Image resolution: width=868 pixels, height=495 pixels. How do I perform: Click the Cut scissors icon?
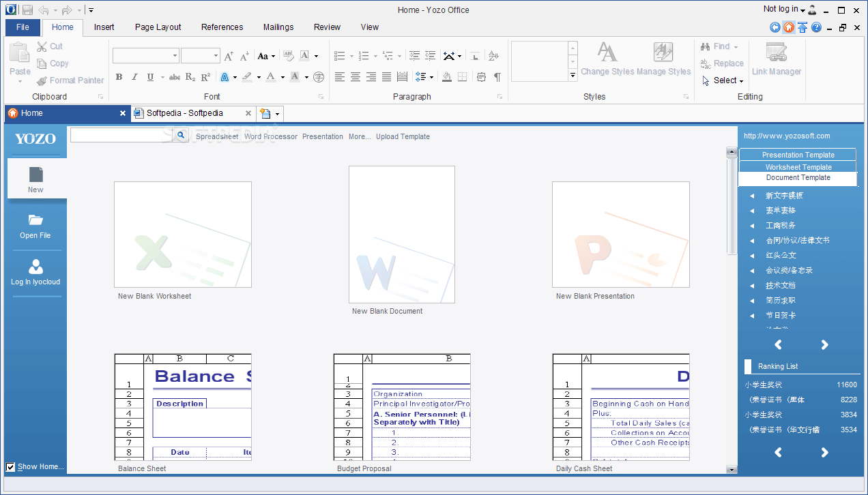[42, 46]
